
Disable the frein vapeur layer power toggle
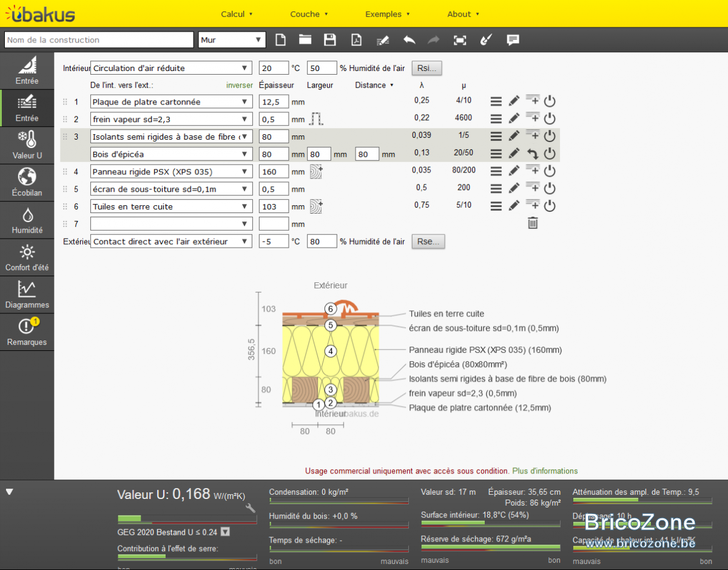(550, 119)
